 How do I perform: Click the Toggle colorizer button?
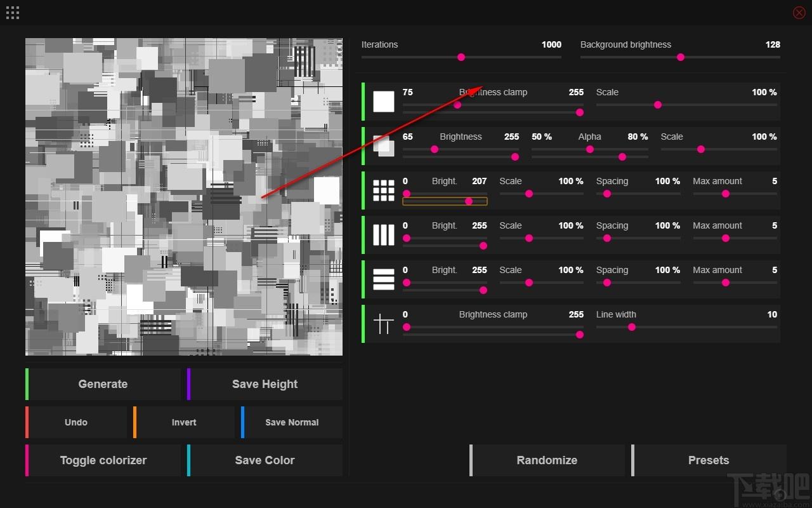point(103,460)
